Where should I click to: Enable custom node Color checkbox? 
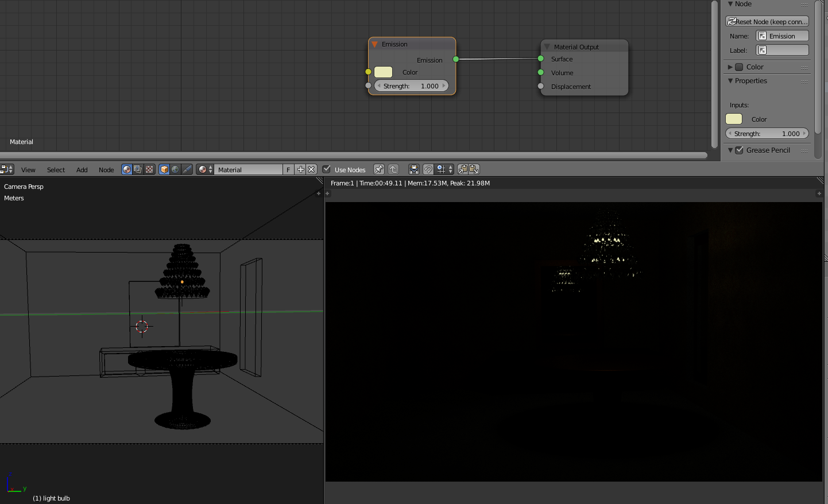740,67
